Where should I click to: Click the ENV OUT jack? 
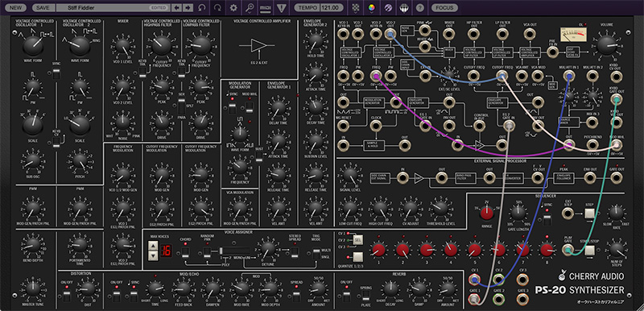[x=590, y=177]
